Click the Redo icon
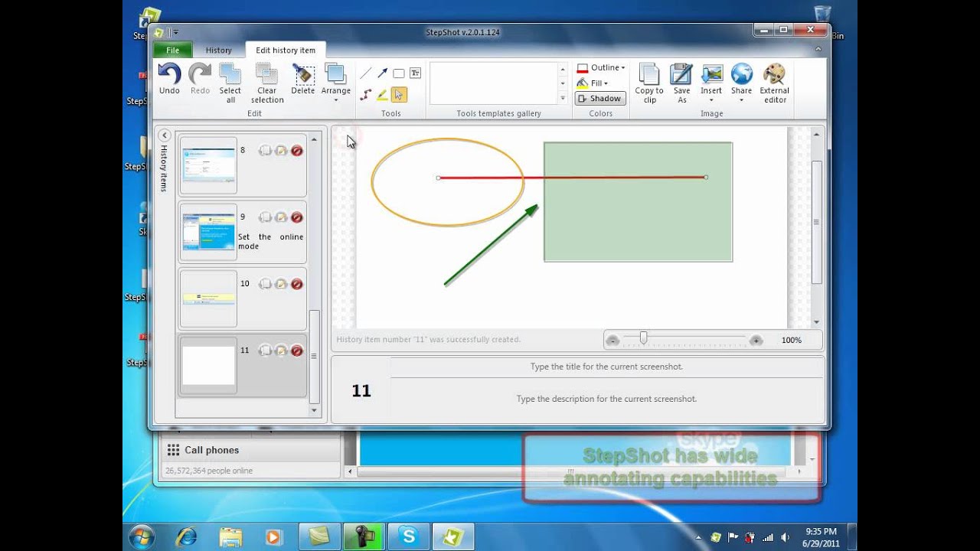This screenshot has height=551, width=980. click(200, 74)
